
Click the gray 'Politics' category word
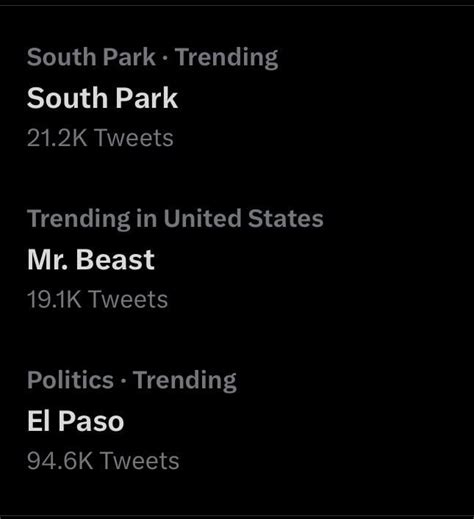(70, 380)
